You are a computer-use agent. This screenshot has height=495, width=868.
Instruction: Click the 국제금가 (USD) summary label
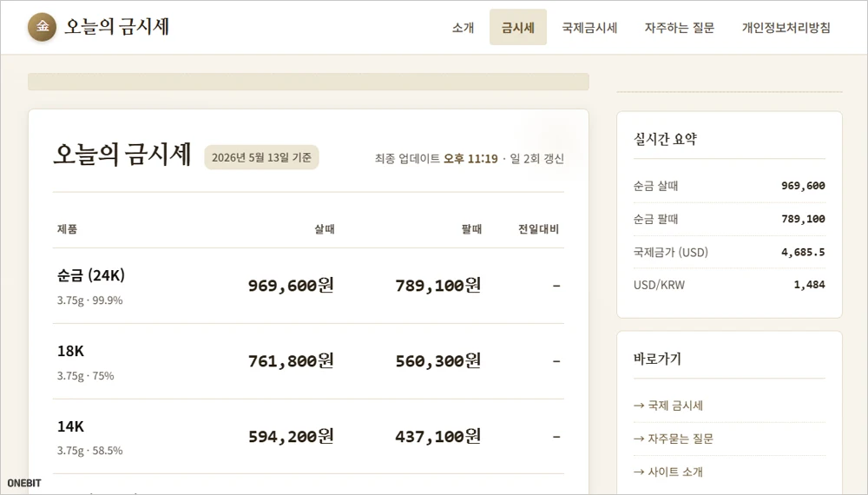pos(670,252)
